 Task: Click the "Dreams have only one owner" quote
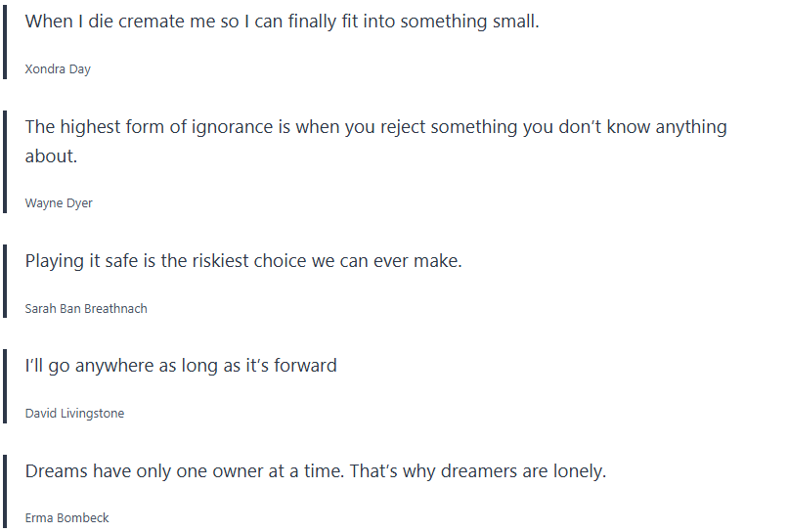coord(316,470)
